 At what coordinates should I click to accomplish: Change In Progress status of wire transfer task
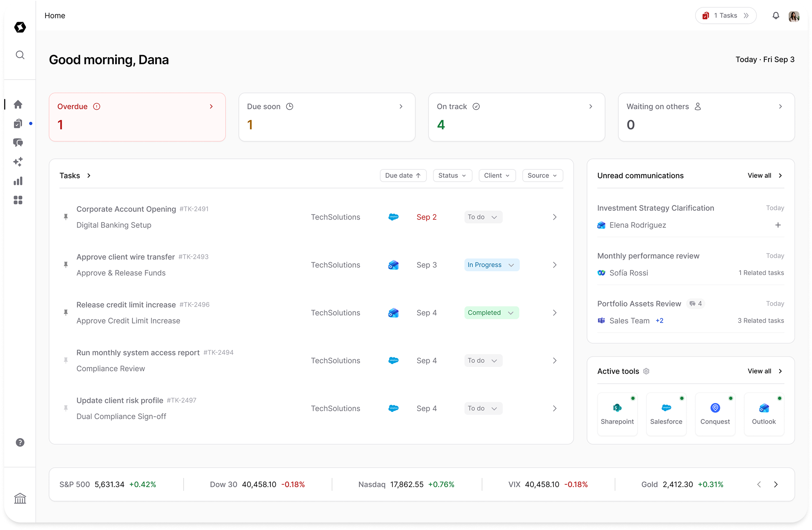[492, 265]
